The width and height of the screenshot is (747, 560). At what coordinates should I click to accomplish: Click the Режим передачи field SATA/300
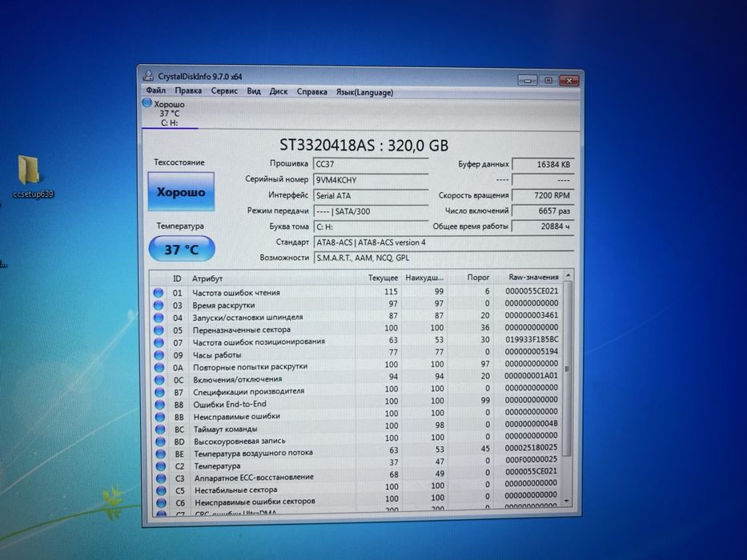(x=371, y=211)
